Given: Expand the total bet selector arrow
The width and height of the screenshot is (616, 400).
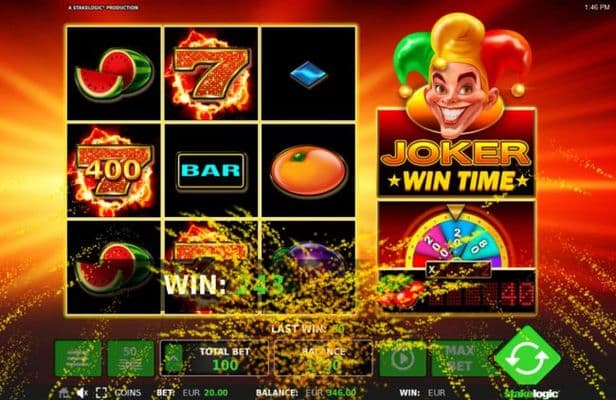Looking at the screenshot, I should (x=173, y=358).
